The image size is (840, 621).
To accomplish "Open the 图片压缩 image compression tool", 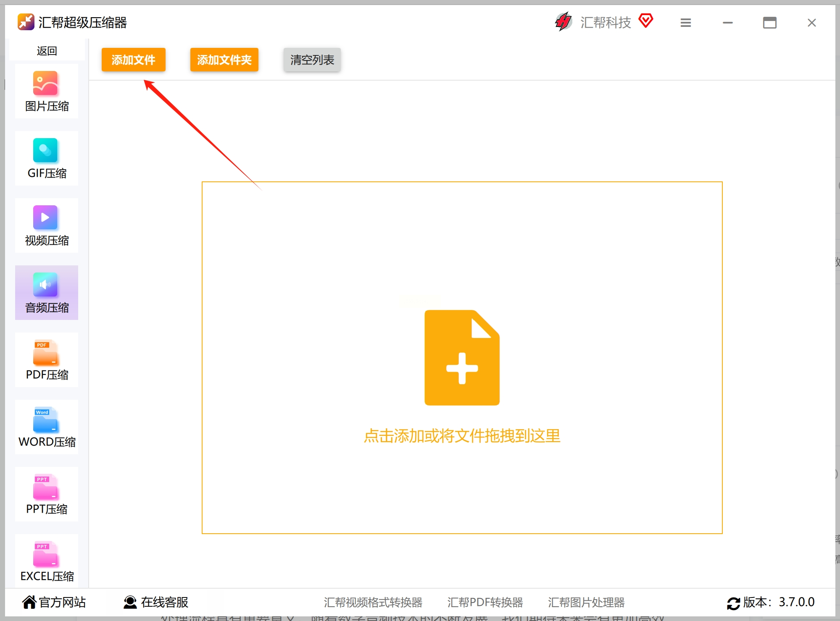I will tap(47, 91).
